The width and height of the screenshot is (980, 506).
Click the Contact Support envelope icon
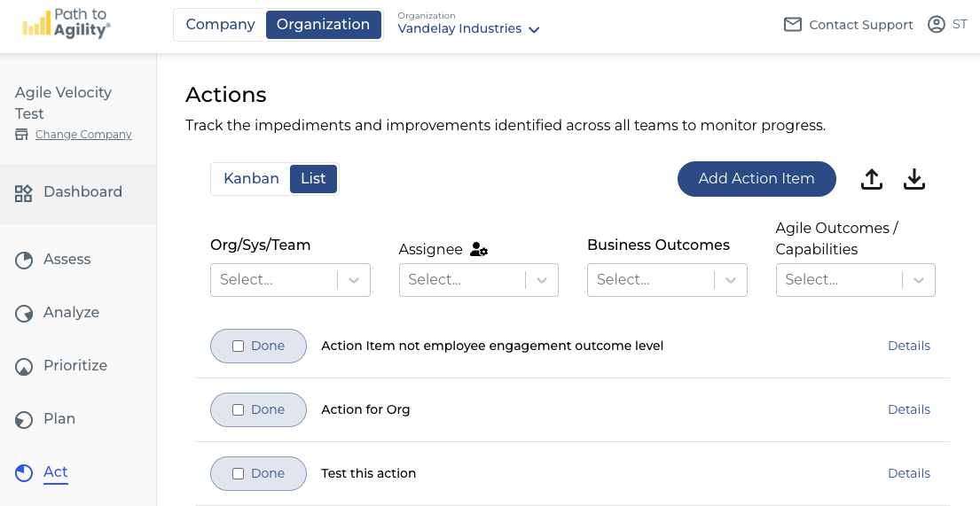[x=793, y=25]
